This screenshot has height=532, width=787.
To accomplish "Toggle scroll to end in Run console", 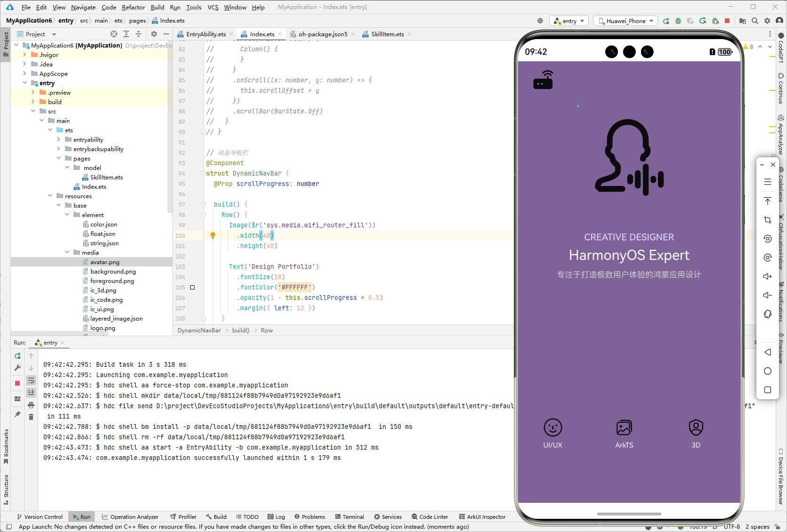I will [x=31, y=393].
